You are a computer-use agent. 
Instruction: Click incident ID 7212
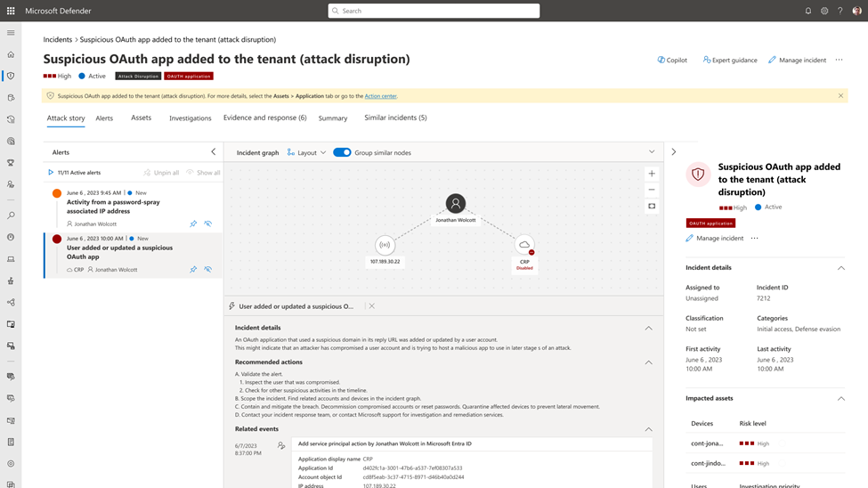click(x=763, y=298)
